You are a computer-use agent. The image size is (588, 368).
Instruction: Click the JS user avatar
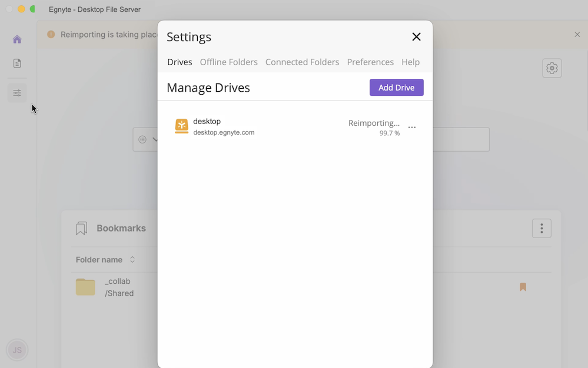(x=17, y=350)
